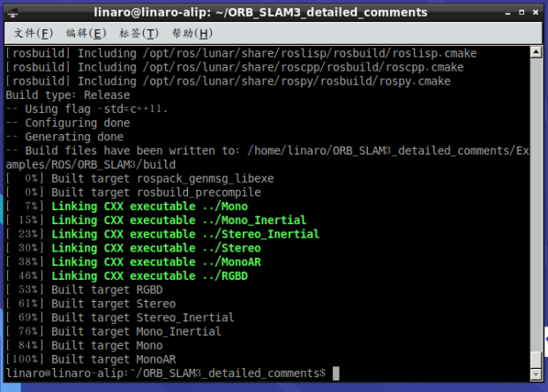The height and width of the screenshot is (392, 548).
Task: Click the scrollbar down arrow
Action: (x=537, y=375)
